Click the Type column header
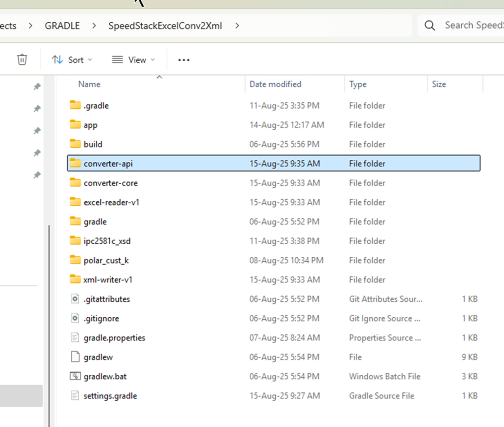 tap(358, 84)
